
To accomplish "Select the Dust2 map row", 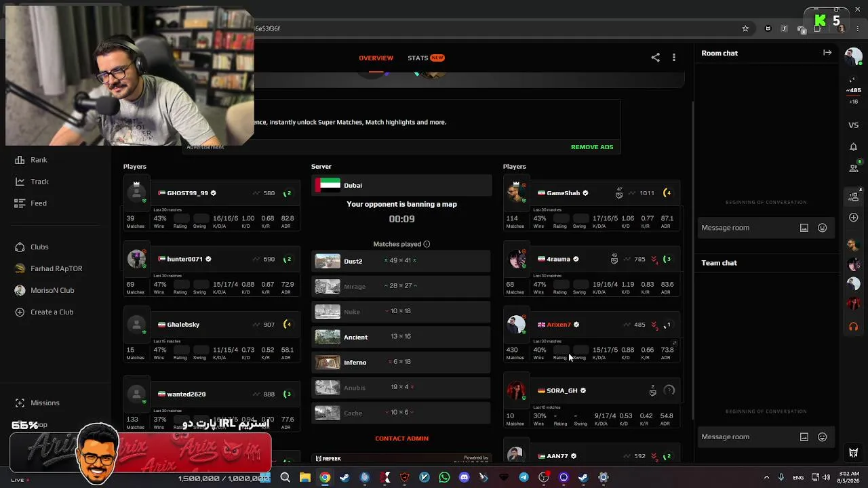I will tap(401, 261).
